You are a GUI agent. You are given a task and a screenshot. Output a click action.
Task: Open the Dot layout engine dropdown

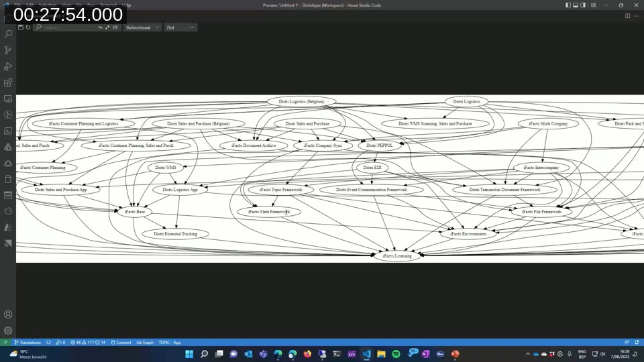coord(180,27)
